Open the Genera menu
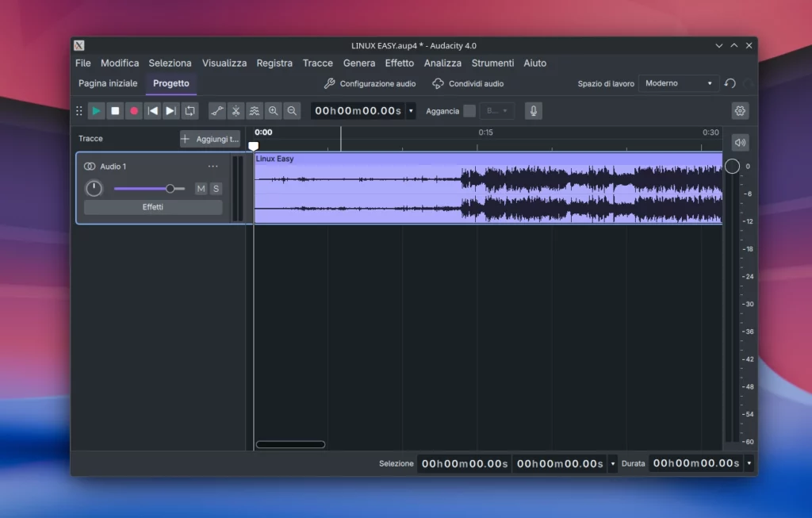The height and width of the screenshot is (518, 812). pos(359,63)
